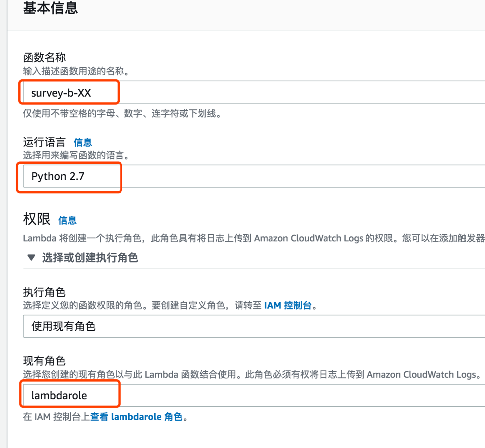485x448 pixels.
Task: Click the 现有角色 label
Action: click(x=44, y=361)
